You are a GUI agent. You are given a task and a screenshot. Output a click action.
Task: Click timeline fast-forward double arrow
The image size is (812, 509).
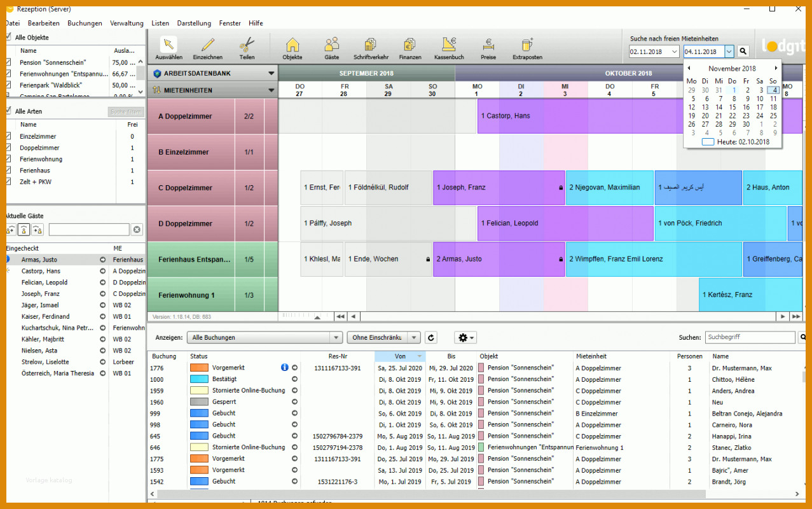coord(795,316)
